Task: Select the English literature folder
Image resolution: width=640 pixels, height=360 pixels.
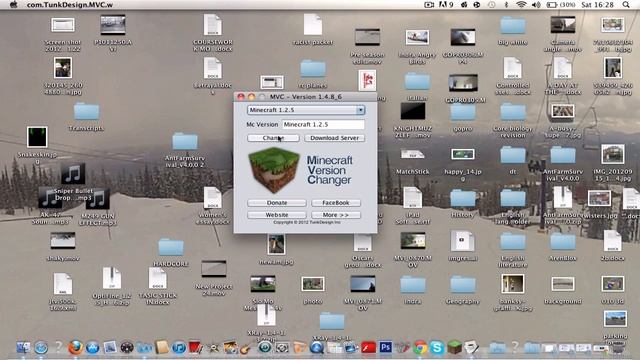Action: pyautogui.click(x=513, y=250)
